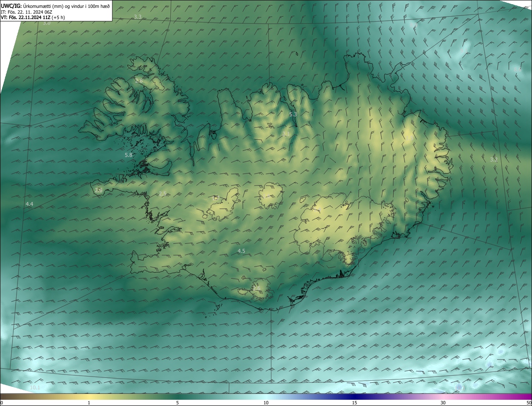532x406 pixels.
Task: Click the value label 3.3 near the top edge
Action: click(138, 17)
